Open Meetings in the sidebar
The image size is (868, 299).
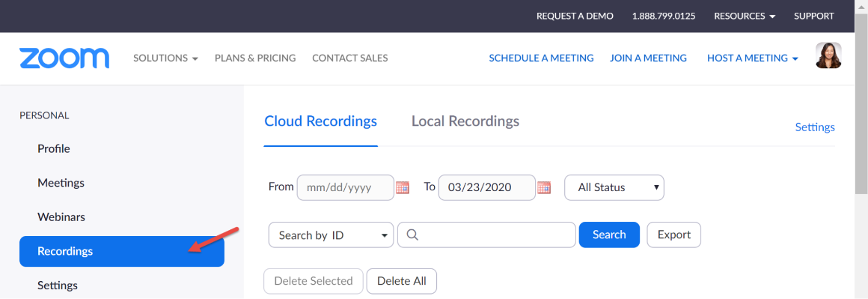(61, 183)
